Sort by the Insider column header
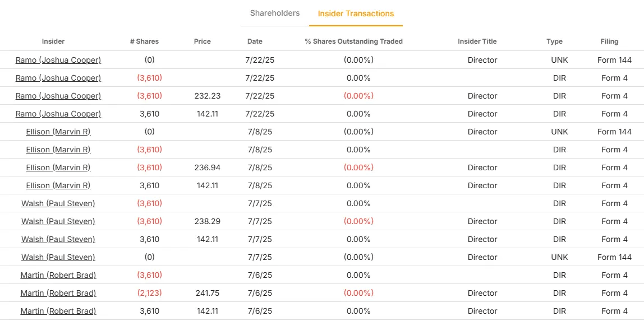The width and height of the screenshot is (644, 321). (53, 41)
